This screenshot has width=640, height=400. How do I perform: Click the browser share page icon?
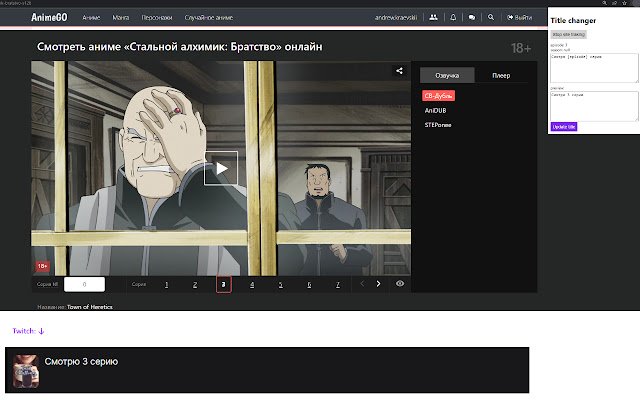pos(614,3)
